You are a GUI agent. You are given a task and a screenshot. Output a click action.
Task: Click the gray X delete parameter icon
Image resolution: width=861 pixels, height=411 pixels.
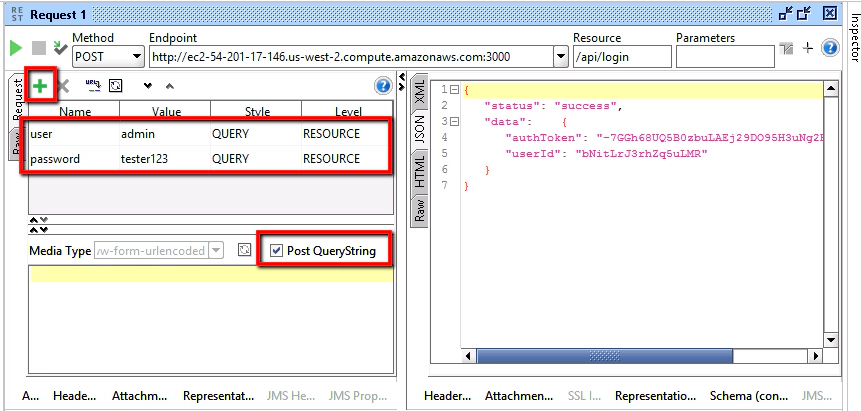pos(63,86)
